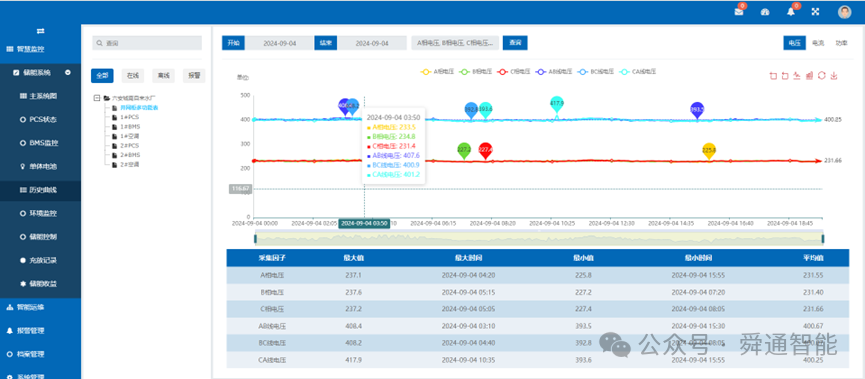865x379 pixels.
Task: Switch to the 电流 tab
Action: click(818, 42)
